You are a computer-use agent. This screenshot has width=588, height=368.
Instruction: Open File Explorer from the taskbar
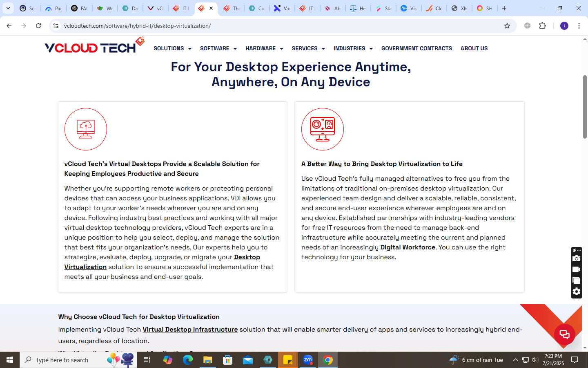click(207, 360)
